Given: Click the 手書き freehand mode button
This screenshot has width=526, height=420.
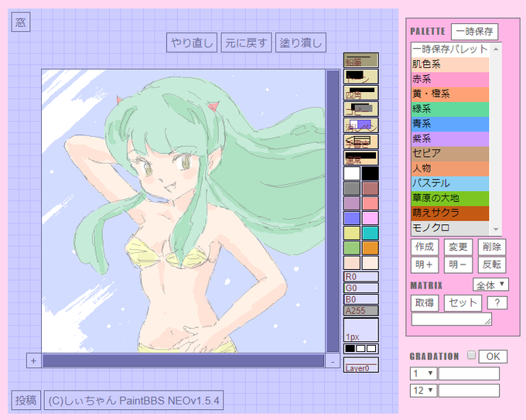Looking at the screenshot, I should coord(361,142).
